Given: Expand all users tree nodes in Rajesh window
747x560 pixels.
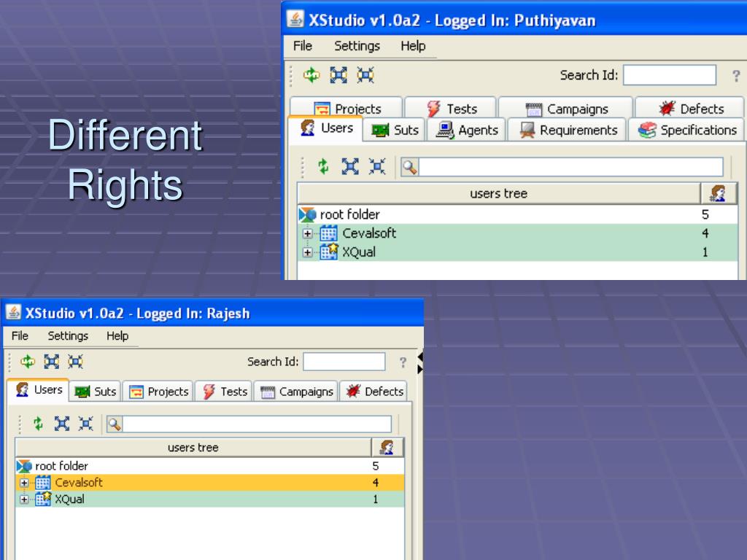Looking at the screenshot, I should click(62, 424).
